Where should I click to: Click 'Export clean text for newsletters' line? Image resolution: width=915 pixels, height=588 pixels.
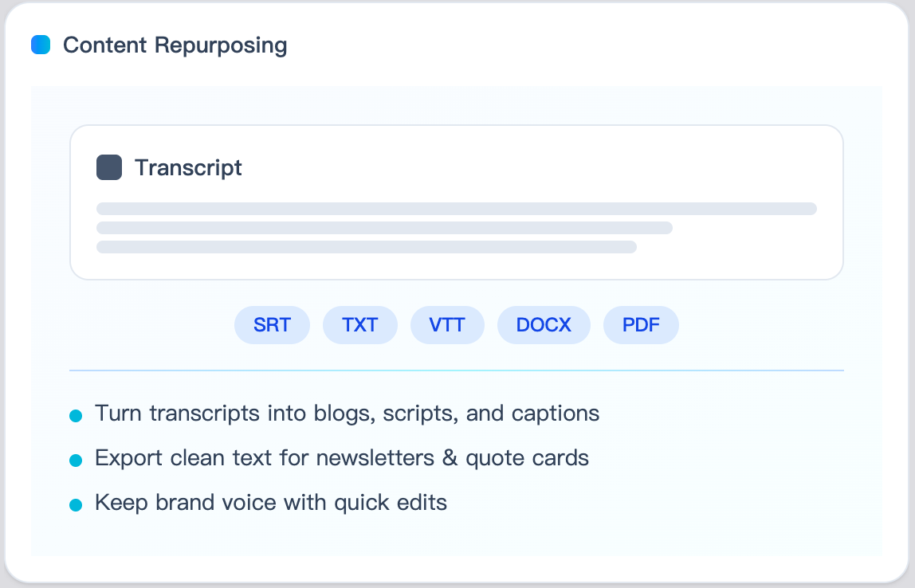(341, 458)
